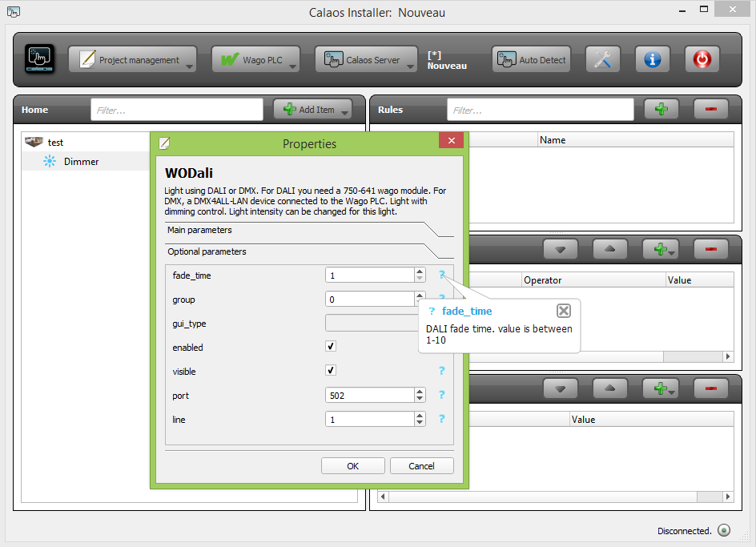
Task: Remove condition with red minus above Operator
Action: tap(710, 249)
